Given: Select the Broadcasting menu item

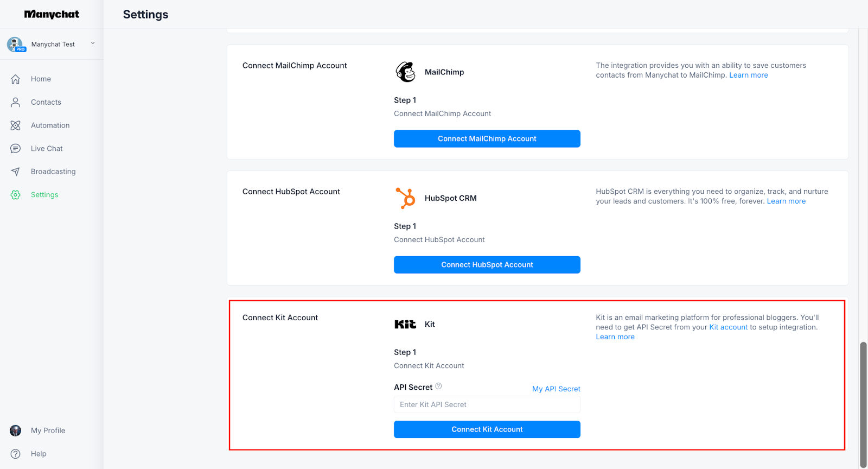Looking at the screenshot, I should (x=53, y=172).
